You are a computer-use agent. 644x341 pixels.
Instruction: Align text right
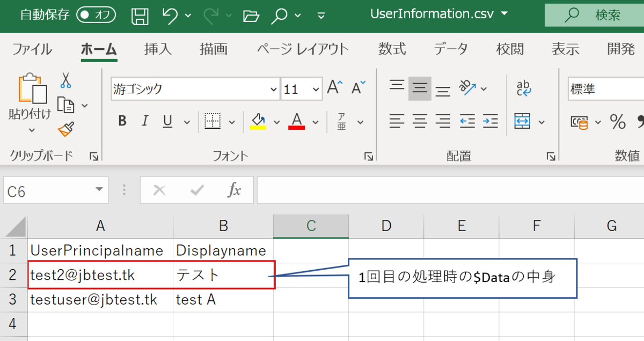(x=443, y=121)
